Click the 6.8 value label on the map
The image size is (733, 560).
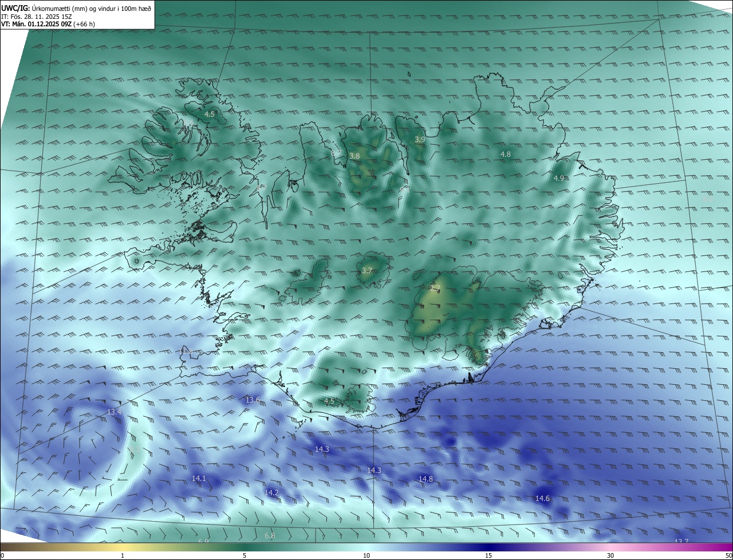tap(270, 536)
